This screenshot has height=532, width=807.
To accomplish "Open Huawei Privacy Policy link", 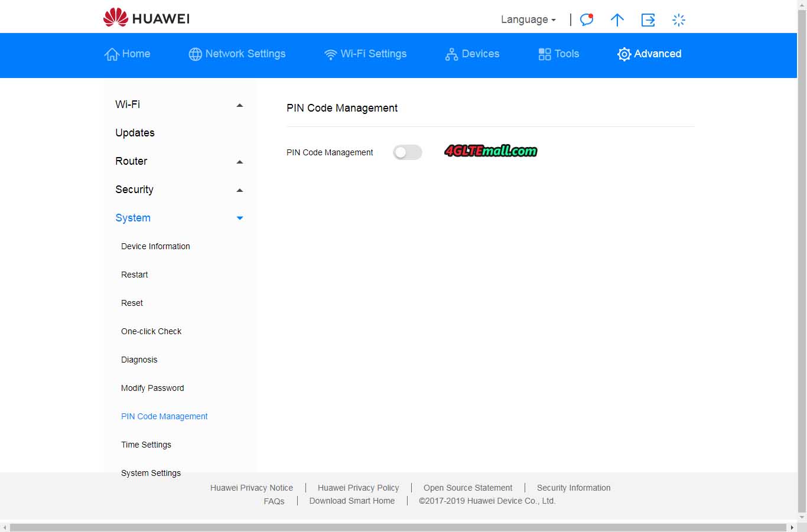I will pos(358,488).
